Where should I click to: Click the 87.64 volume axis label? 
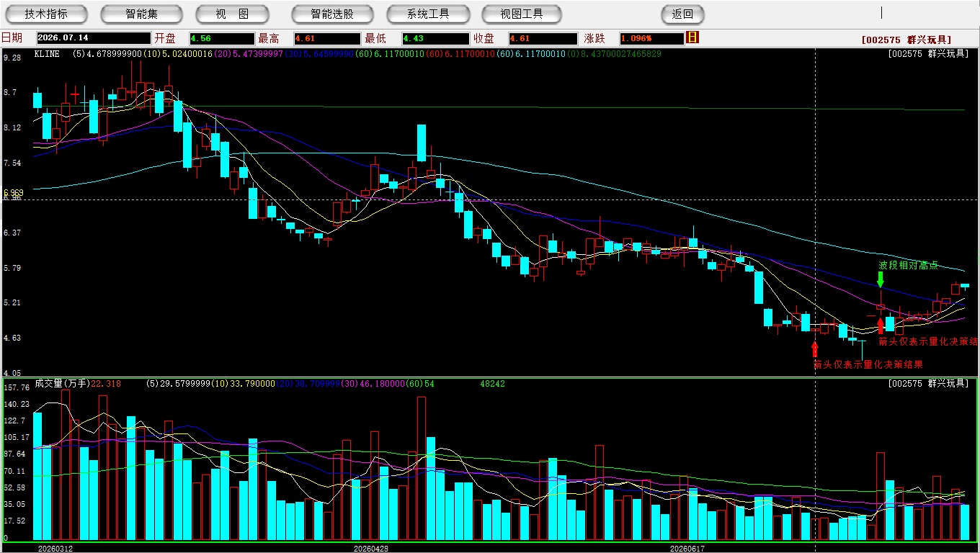(14, 454)
